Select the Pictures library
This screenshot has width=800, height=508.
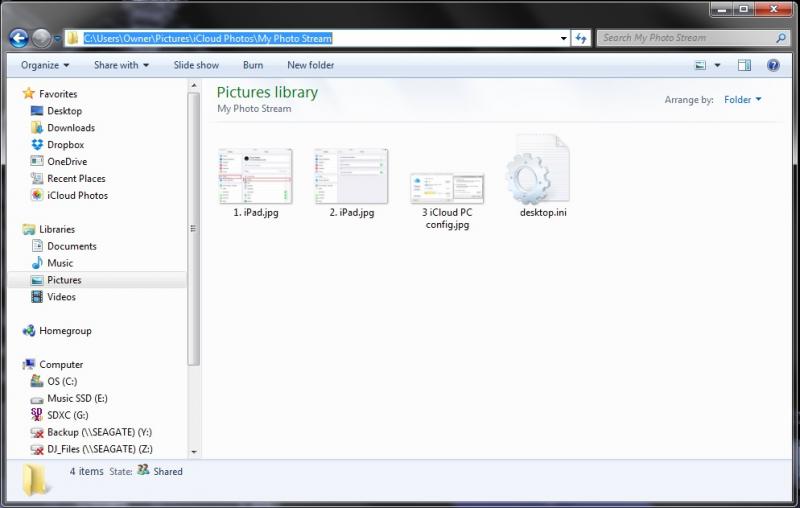(64, 280)
